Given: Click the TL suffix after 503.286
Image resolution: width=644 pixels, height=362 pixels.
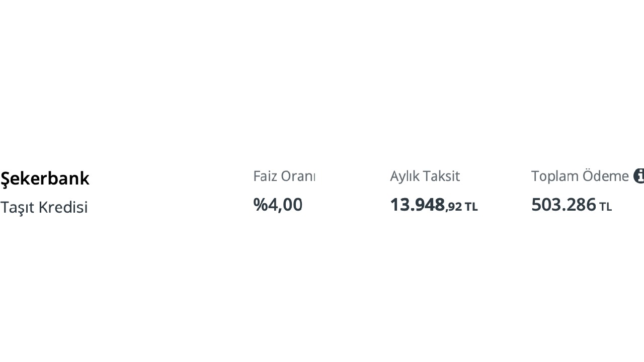Looking at the screenshot, I should pyautogui.click(x=605, y=207).
